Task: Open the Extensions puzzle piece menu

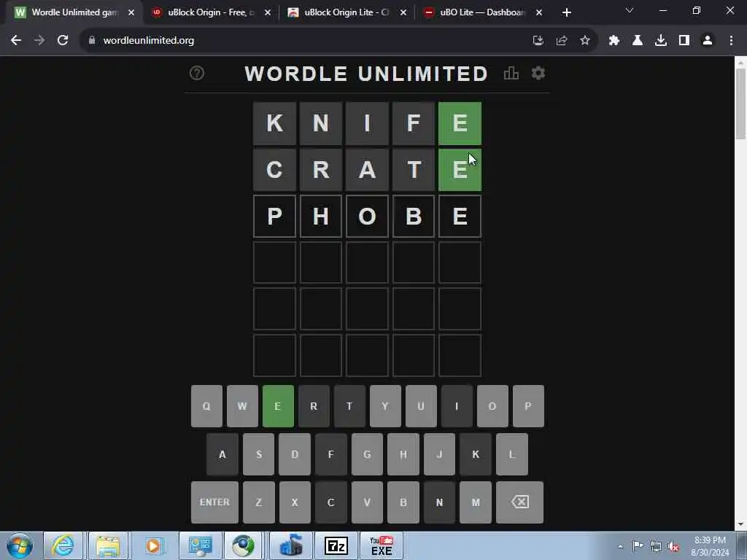Action: click(614, 41)
